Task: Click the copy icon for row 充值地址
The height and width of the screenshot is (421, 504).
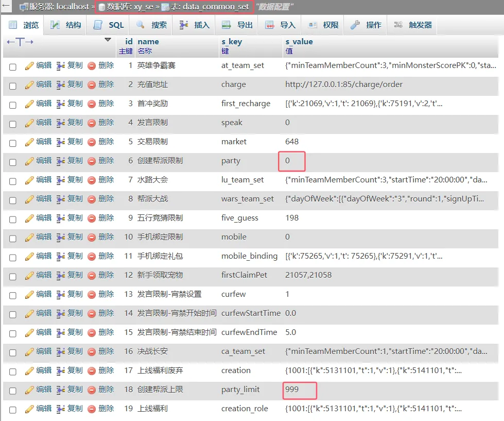Action: point(61,85)
